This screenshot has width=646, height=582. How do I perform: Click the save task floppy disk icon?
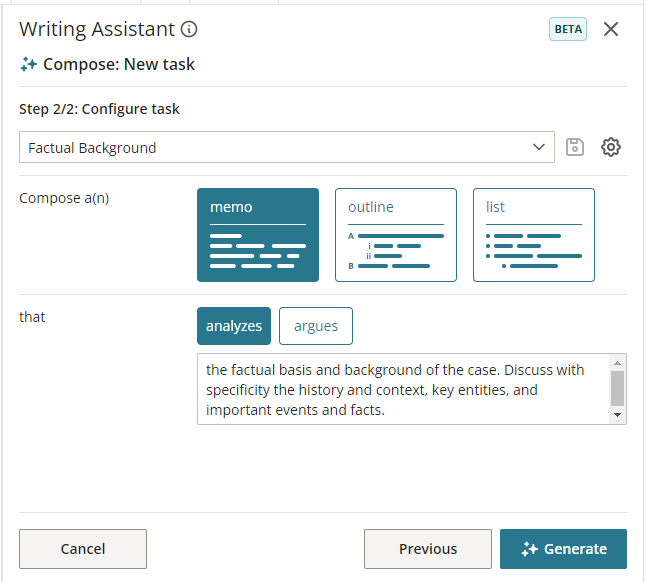[575, 147]
